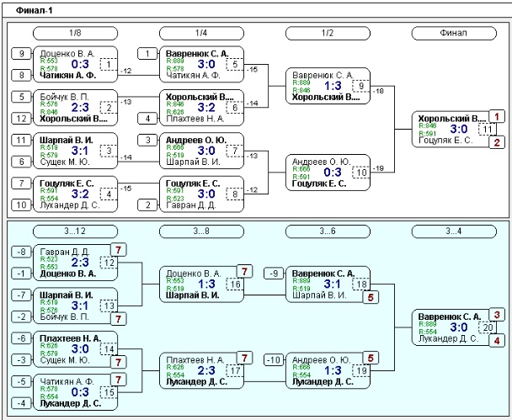Select player Вавренюк С. А. in 1/4 round
The height and width of the screenshot is (420, 512).
pos(197,54)
